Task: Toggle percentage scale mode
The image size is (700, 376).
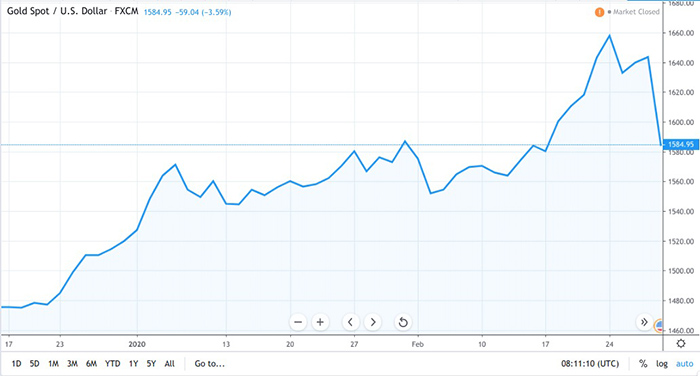Action: (x=643, y=364)
